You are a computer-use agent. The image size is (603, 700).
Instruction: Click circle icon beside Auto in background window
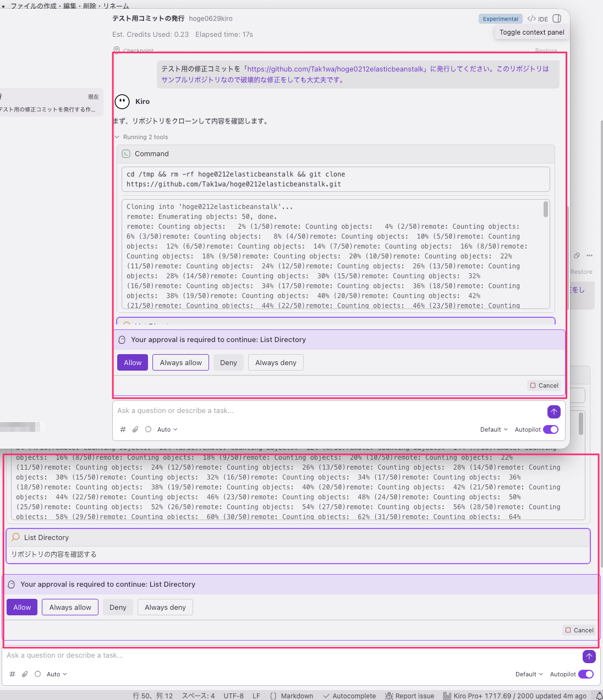coord(37,674)
